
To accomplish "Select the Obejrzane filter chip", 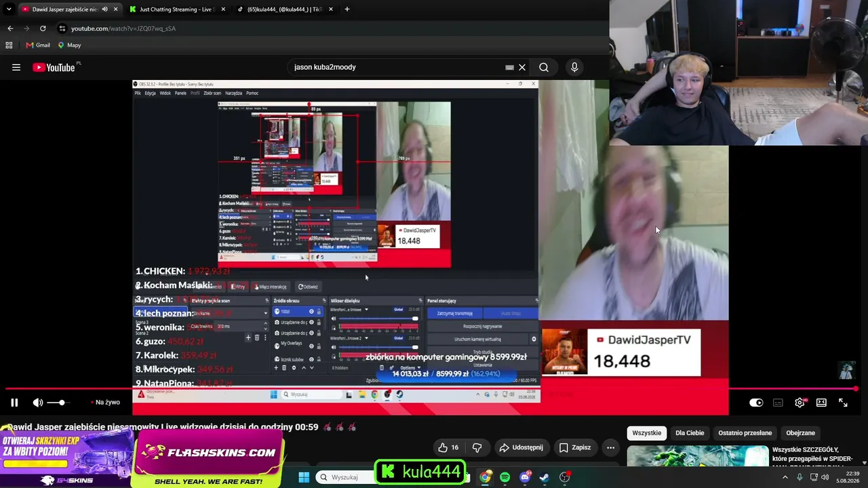I will 800,433.
